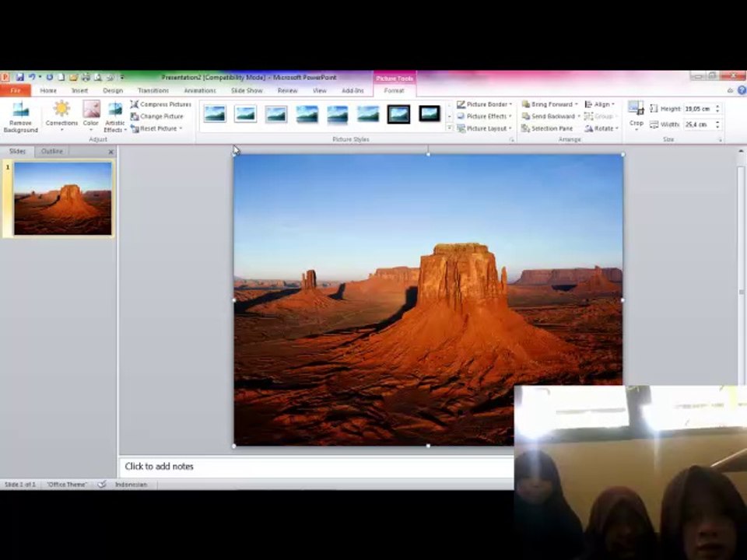Switch to the Slides pane tab
Image resolution: width=747 pixels, height=560 pixels.
pos(17,152)
